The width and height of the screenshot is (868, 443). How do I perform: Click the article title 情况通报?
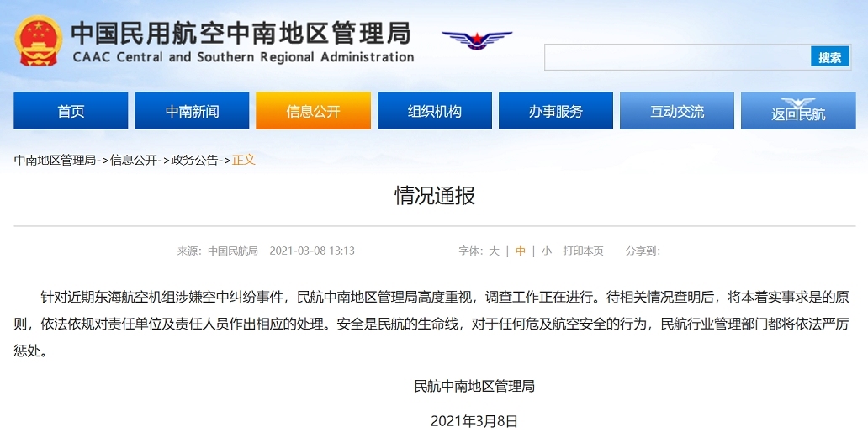[x=435, y=196]
